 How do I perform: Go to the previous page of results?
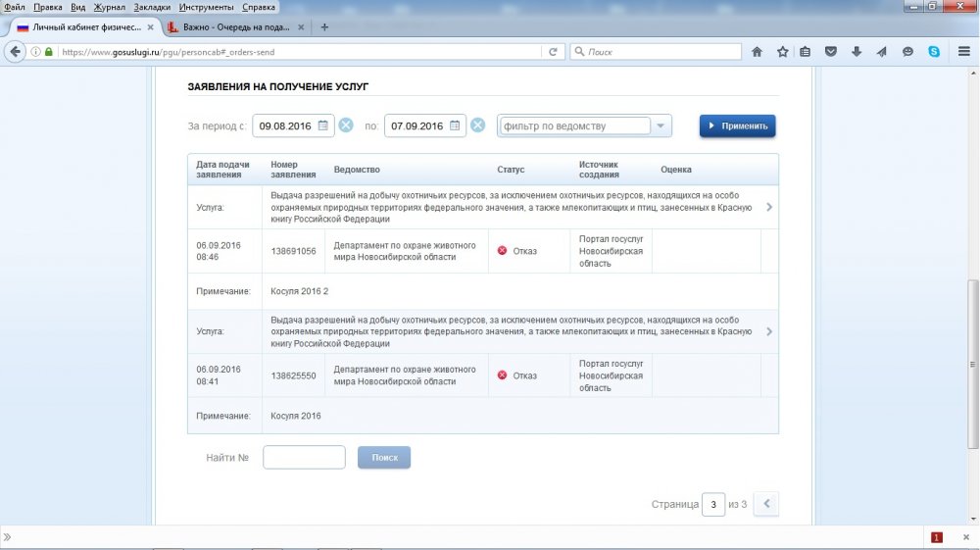coord(767,505)
